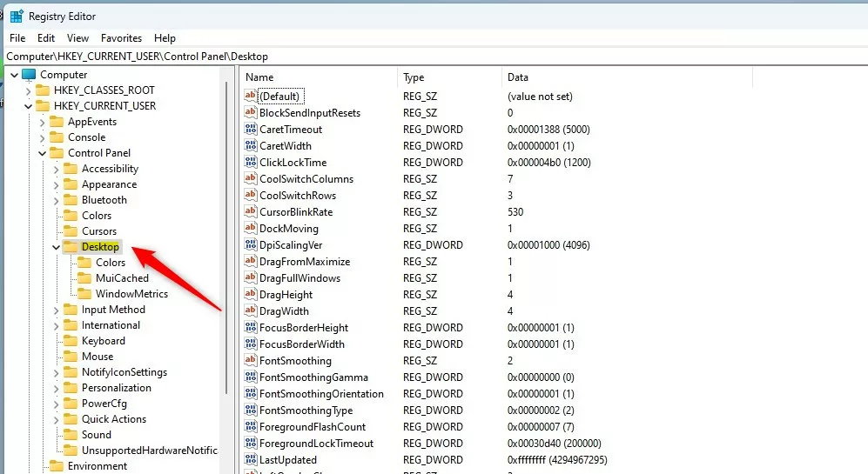The height and width of the screenshot is (474, 868).
Task: Open the Edit menu
Action: click(46, 38)
